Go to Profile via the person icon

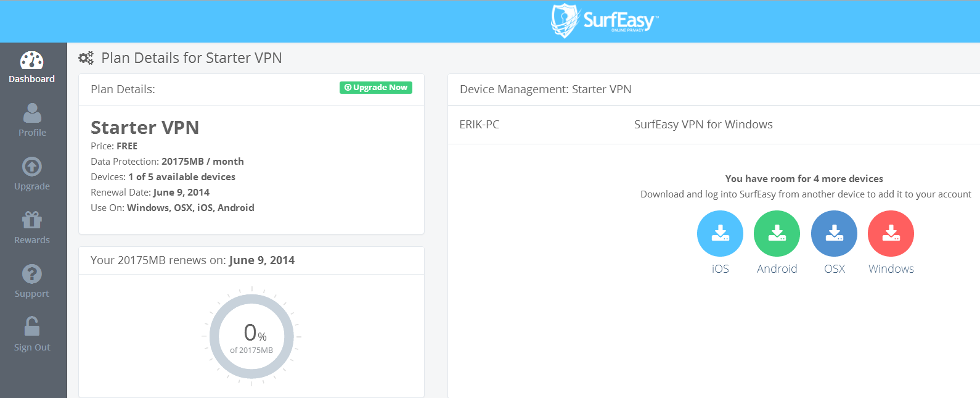coord(32,113)
